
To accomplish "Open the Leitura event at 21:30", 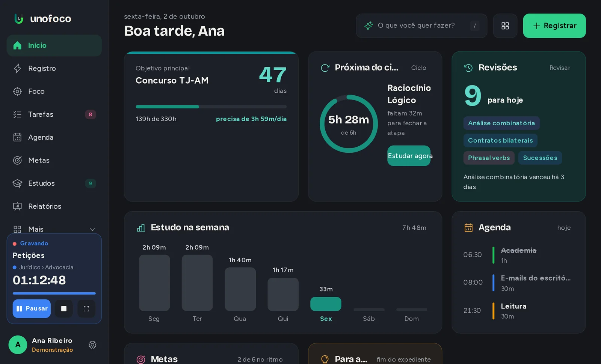I will tap(518, 311).
